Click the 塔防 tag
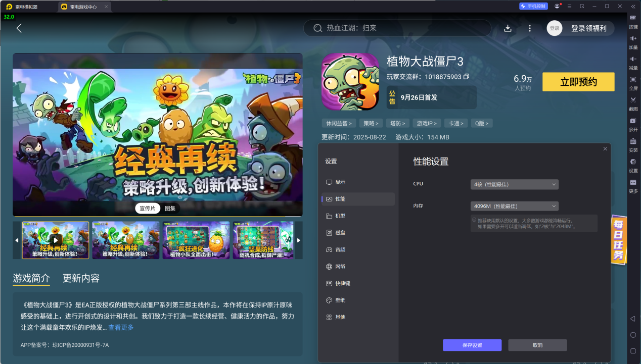Viewport: 641px width, 364px height. click(x=397, y=123)
